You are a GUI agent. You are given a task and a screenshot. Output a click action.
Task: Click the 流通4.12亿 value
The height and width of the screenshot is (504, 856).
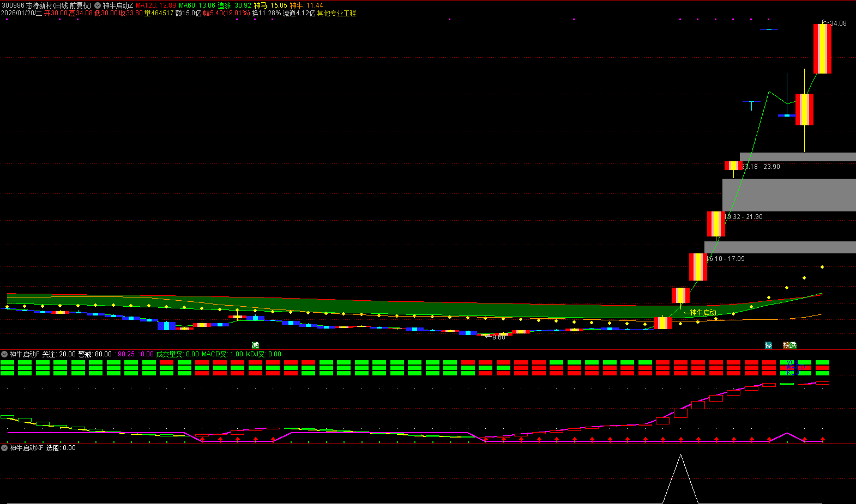299,13
